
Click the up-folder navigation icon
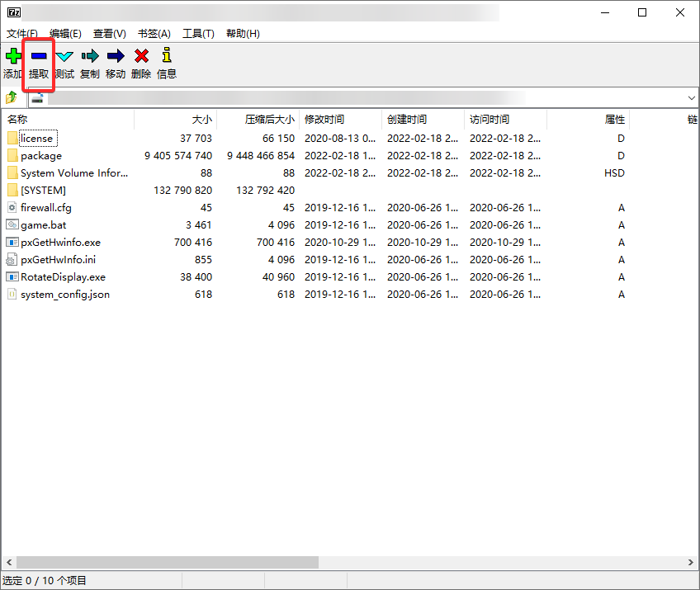(12, 98)
